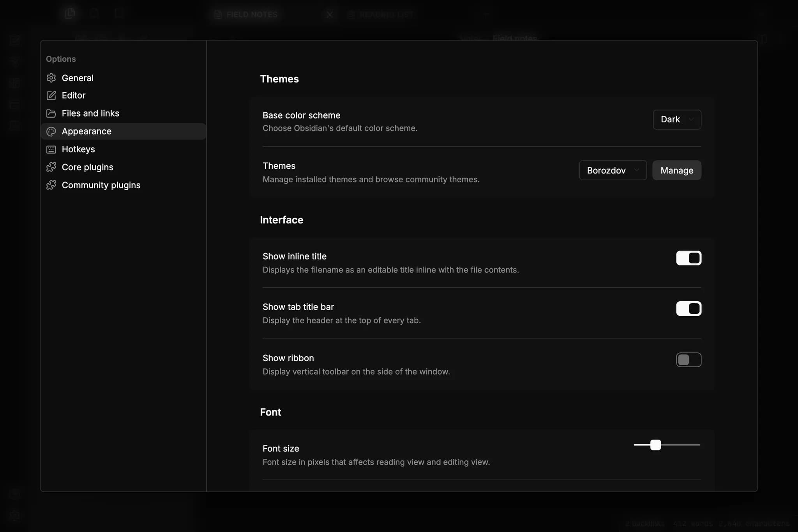Screen dimensions: 798x532
Task: Click the search icon in background window
Action: (x=94, y=14)
